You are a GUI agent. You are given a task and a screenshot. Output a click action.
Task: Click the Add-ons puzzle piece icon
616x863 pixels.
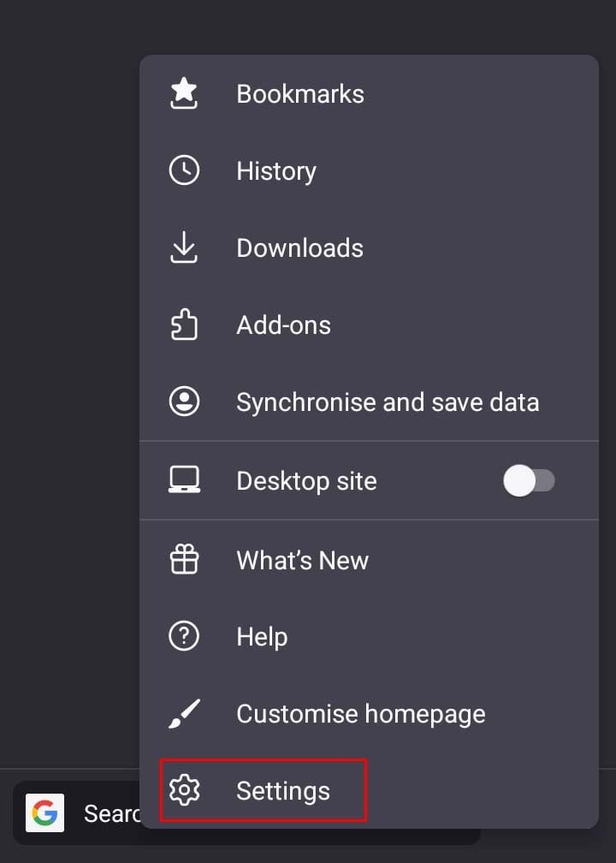[x=184, y=324]
